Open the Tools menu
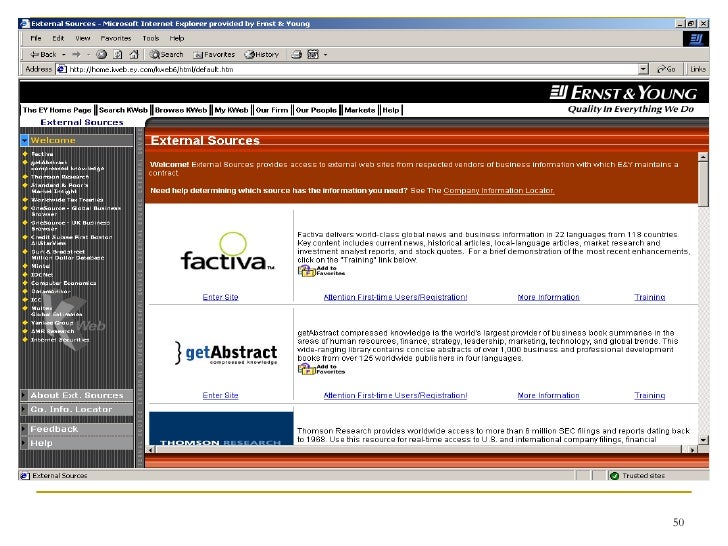The image size is (728, 546). pyautogui.click(x=150, y=38)
